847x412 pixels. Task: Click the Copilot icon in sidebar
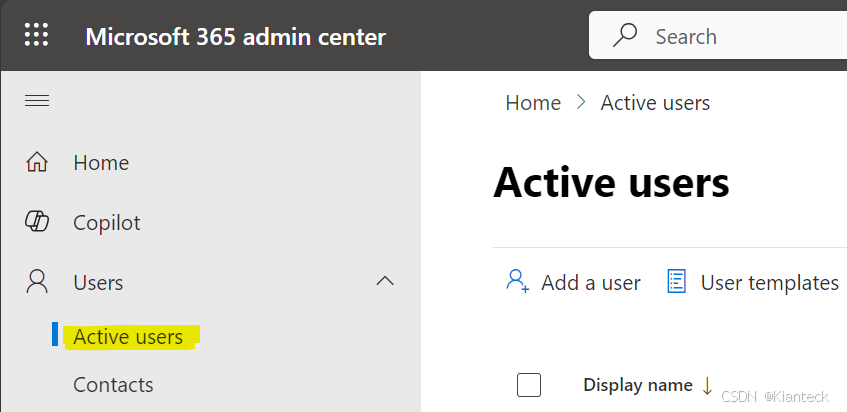[x=37, y=222]
